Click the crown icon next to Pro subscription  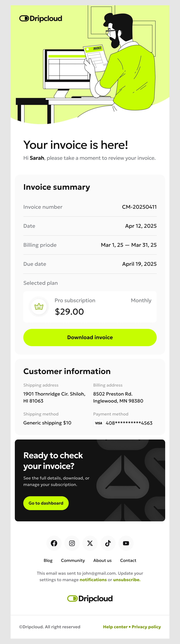click(39, 306)
